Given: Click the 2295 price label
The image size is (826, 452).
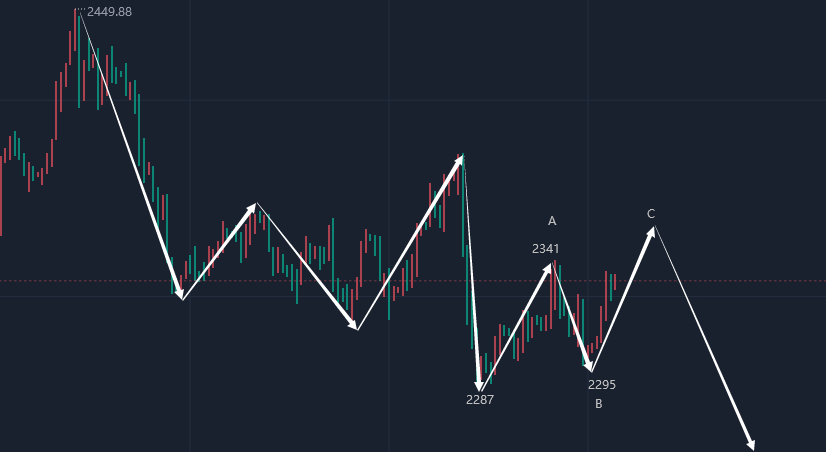Looking at the screenshot, I should [602, 384].
